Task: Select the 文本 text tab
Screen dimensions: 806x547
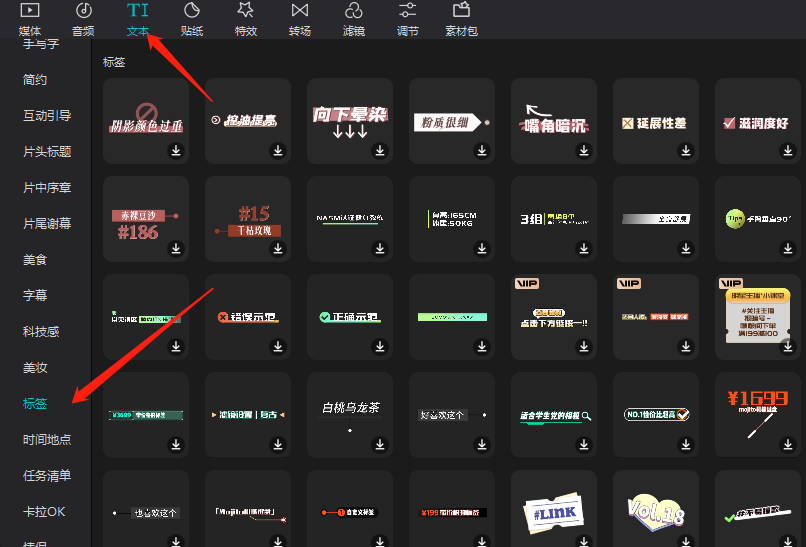Action: coord(137,20)
